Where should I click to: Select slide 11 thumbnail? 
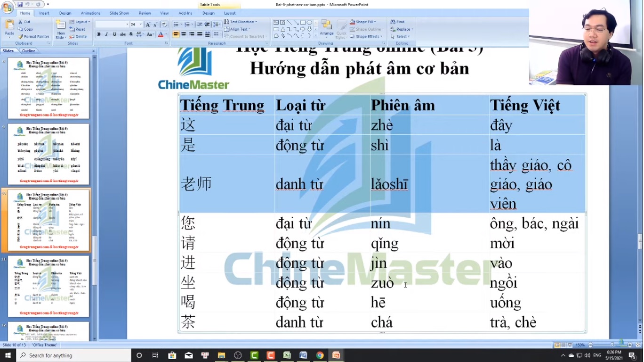tap(48, 286)
